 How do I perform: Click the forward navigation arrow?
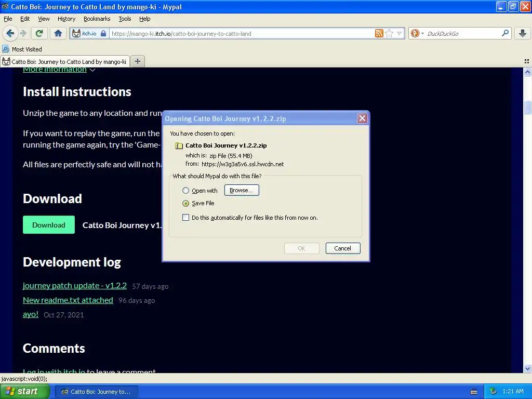click(x=23, y=33)
